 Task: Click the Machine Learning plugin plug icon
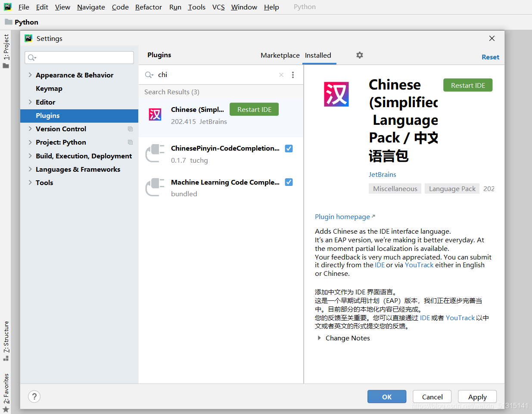pos(155,187)
